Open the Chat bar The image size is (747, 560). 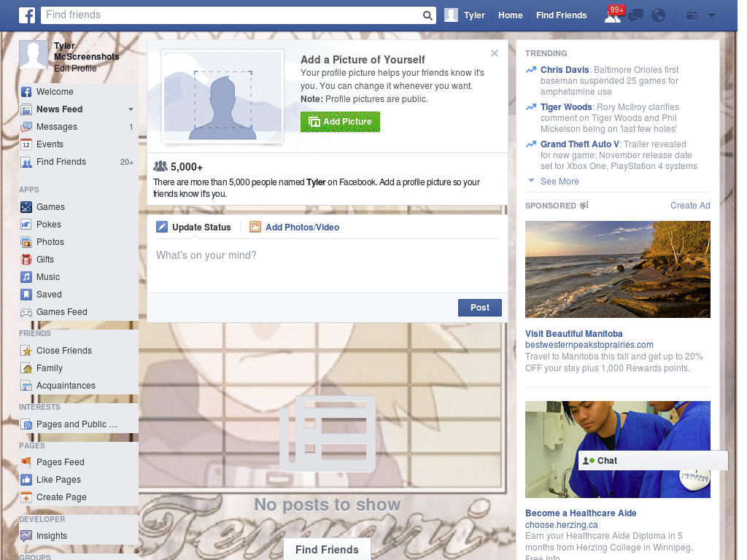coord(653,461)
